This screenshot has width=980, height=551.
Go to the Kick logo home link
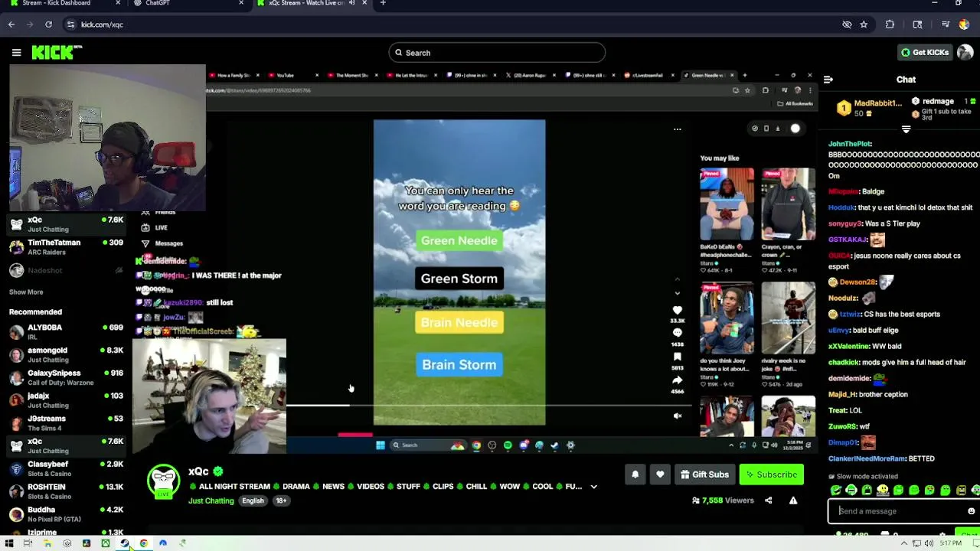(x=57, y=52)
